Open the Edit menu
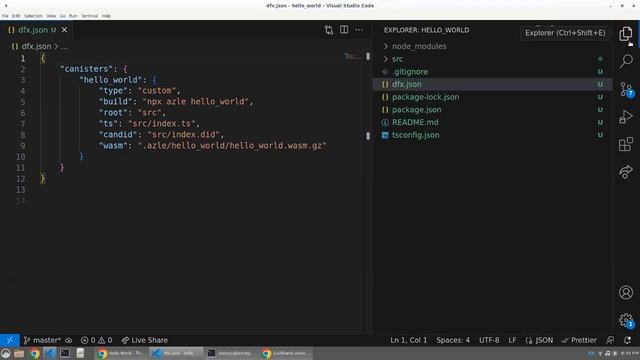 [x=16, y=16]
